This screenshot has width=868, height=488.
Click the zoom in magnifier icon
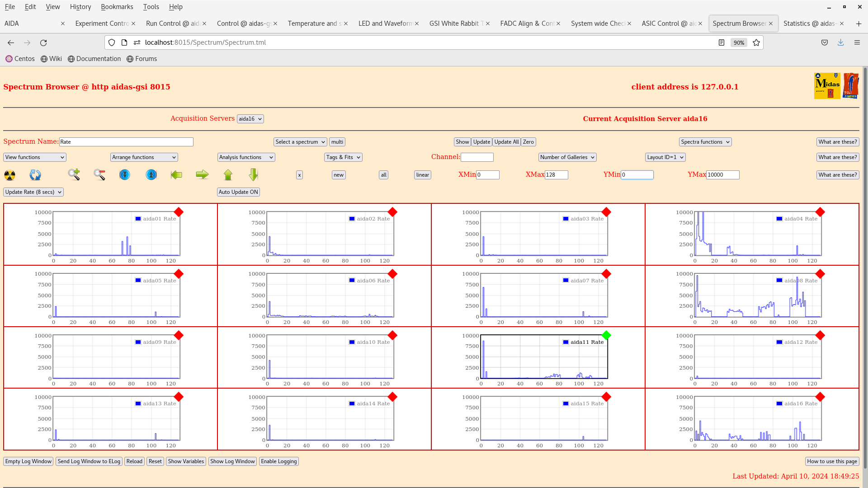click(x=74, y=174)
